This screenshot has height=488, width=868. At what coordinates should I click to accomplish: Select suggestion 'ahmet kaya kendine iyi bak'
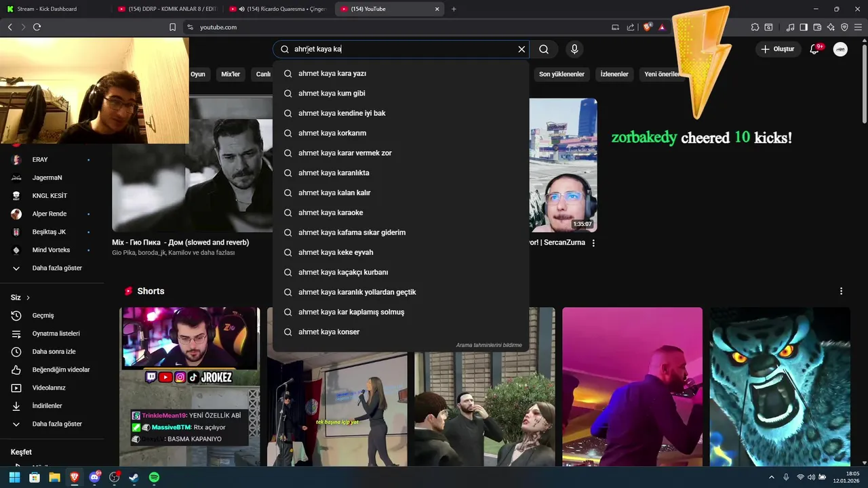click(x=401, y=113)
